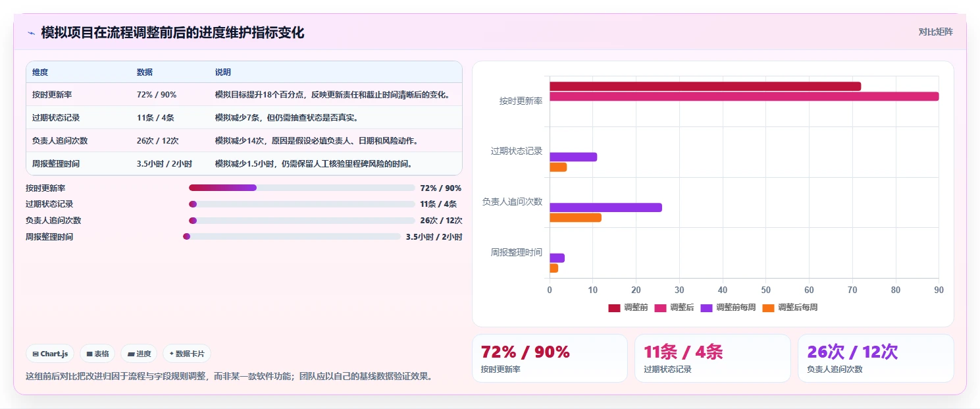Toggle the 调整前 legend swatch

coord(614,308)
